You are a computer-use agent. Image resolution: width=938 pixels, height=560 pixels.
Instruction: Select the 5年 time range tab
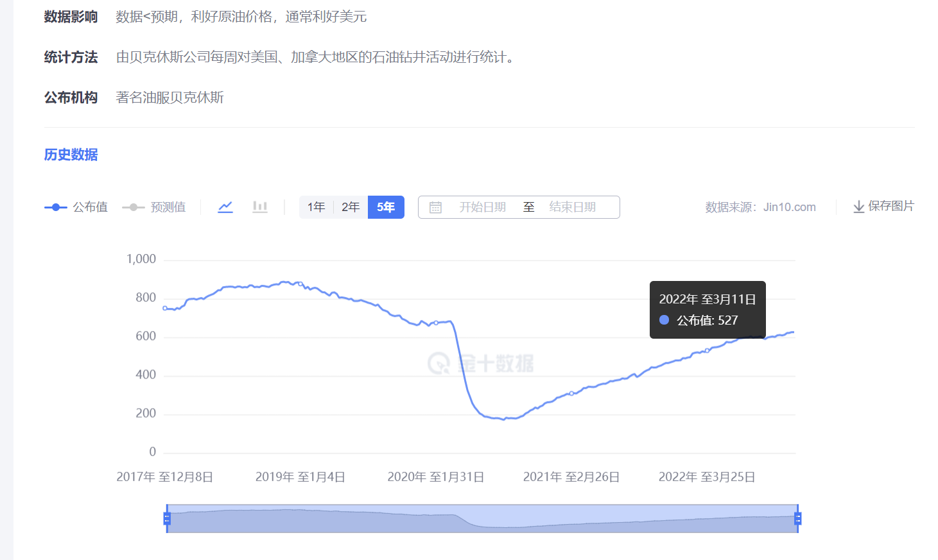[386, 207]
